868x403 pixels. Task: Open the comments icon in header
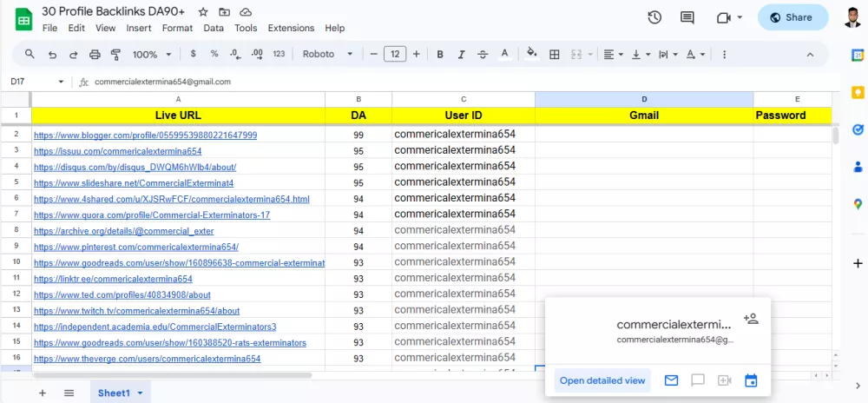[x=687, y=17]
